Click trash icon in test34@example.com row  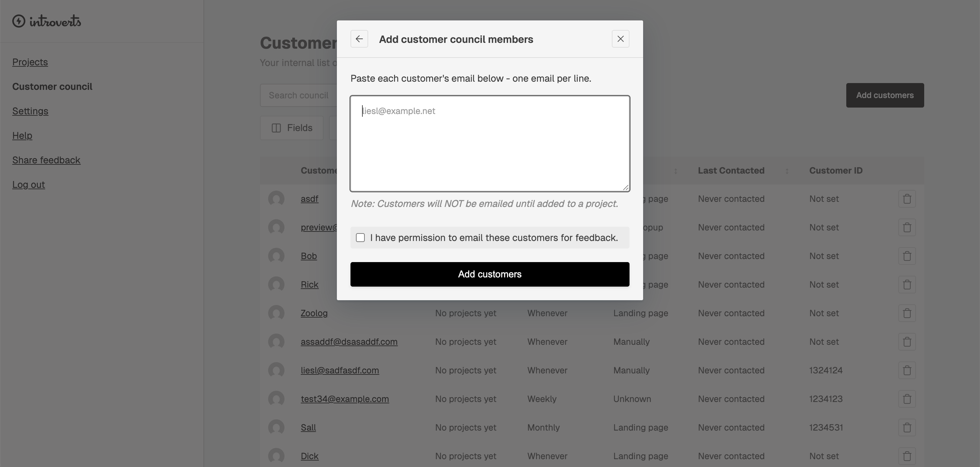(906, 399)
